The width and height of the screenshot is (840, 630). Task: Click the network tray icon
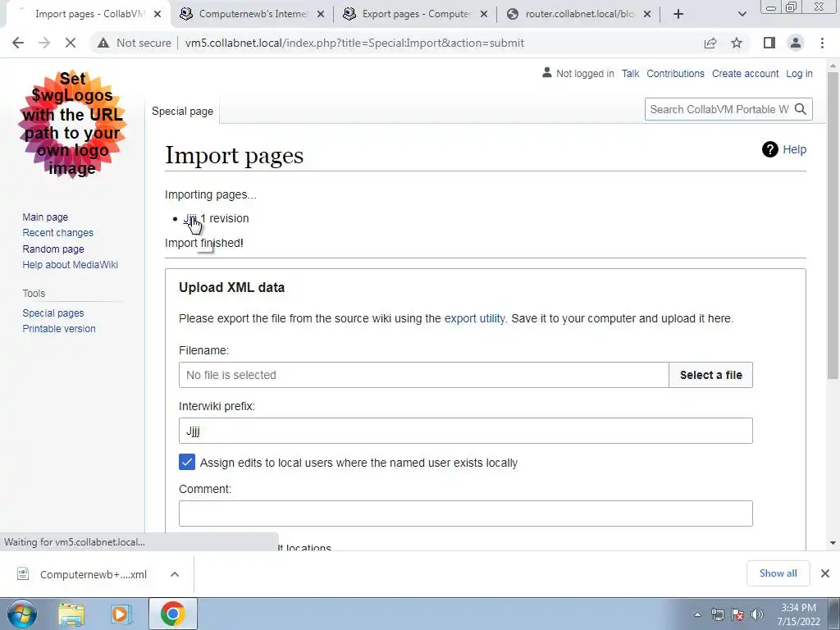[x=717, y=614]
